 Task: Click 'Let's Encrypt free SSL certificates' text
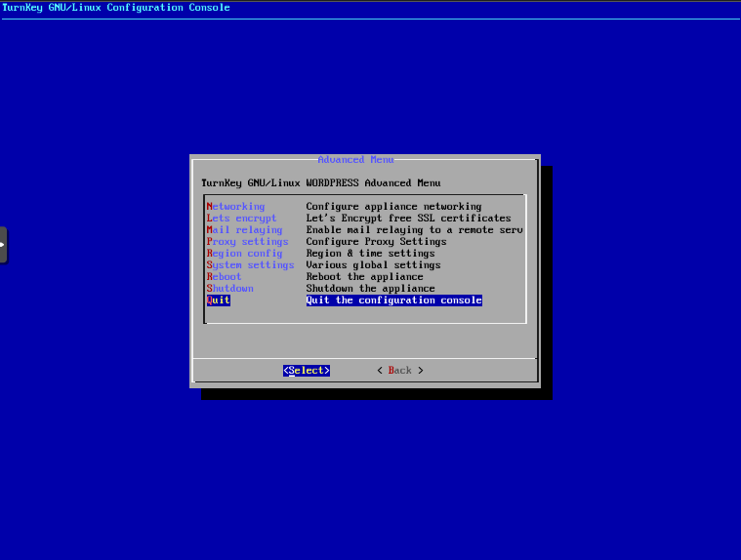[408, 219]
